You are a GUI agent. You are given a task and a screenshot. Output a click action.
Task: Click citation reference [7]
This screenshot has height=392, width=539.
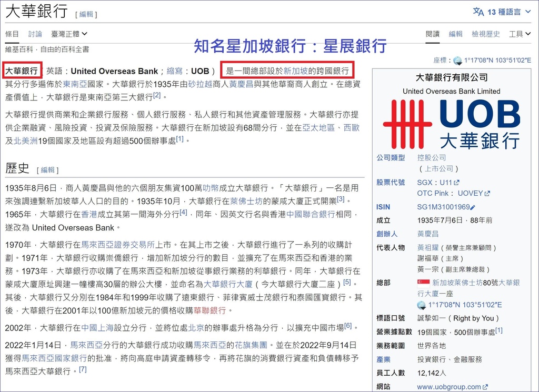pos(83,369)
